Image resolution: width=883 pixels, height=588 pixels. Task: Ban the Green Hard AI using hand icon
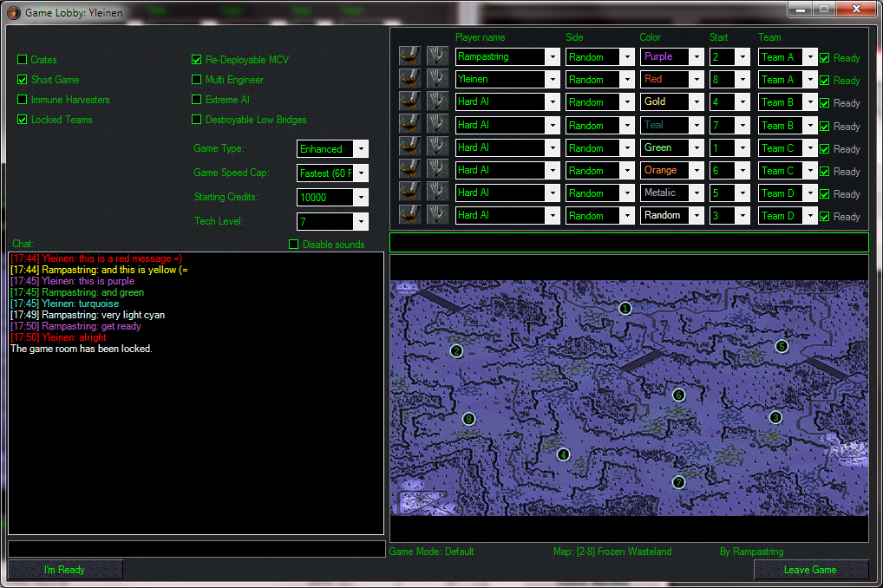click(x=437, y=147)
